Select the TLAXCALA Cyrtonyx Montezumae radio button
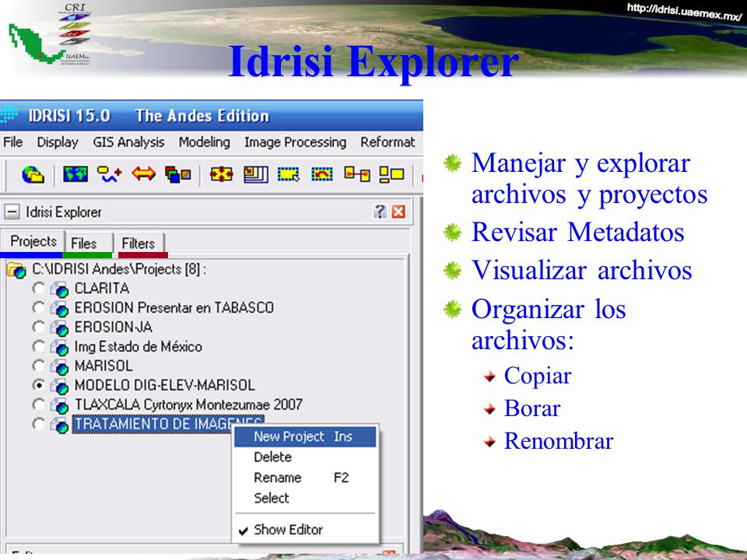This screenshot has height=560, width=747. 38,404
